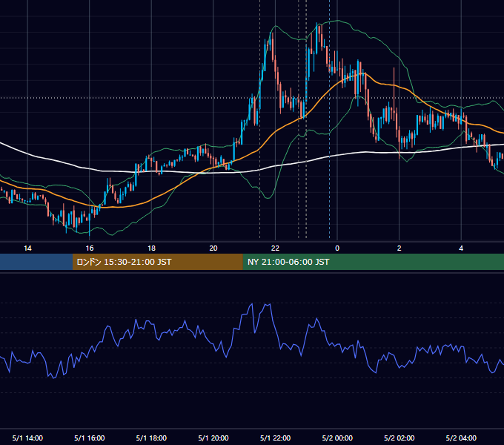The image size is (504, 445).
Task: Click the '0' hour label on price chart axis
Action: pyautogui.click(x=337, y=248)
